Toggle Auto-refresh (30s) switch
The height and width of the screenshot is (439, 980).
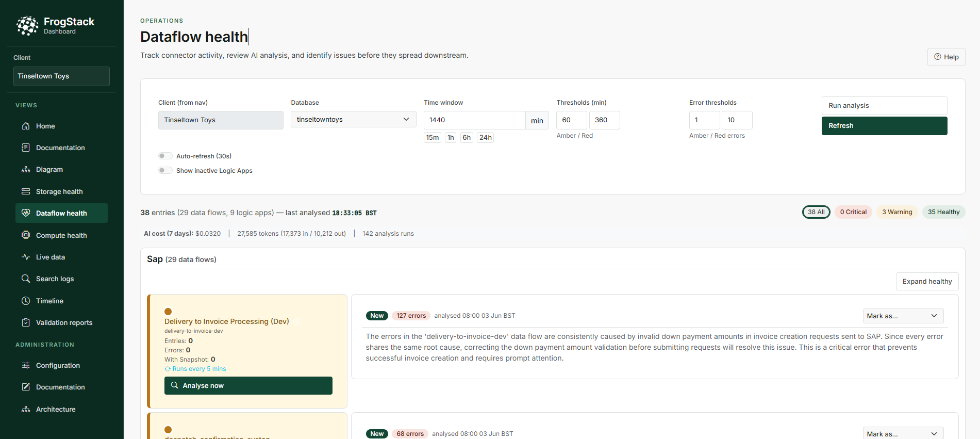165,156
